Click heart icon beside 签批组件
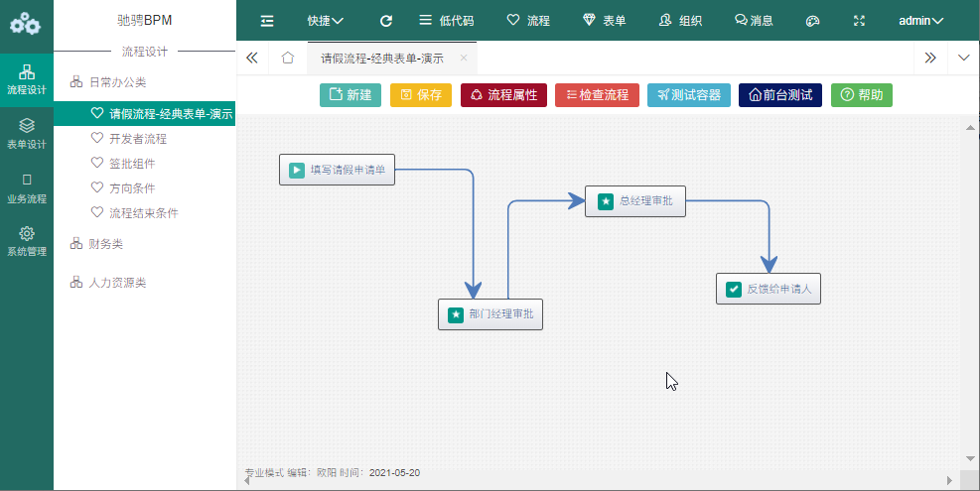The height and width of the screenshot is (491, 980). 97,163
